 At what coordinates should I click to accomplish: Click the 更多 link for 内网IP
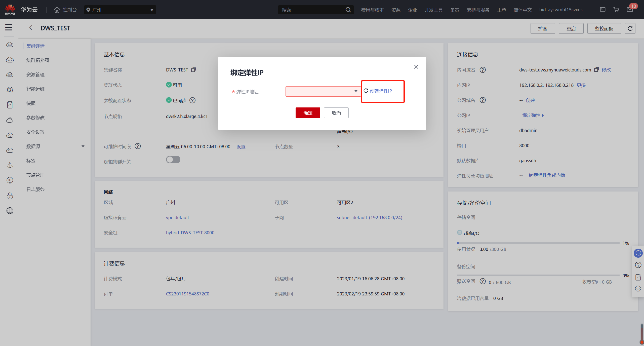tap(581, 85)
